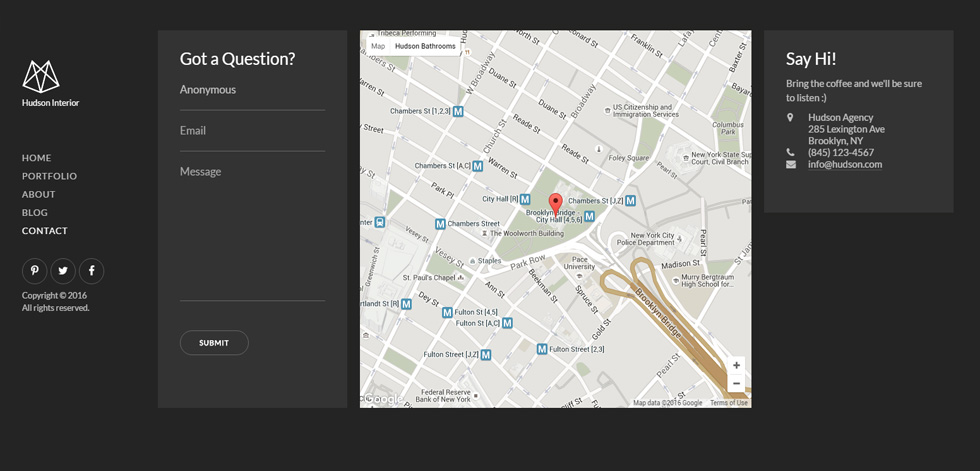Click the US Citizenship and Immigration Services label

point(646,111)
